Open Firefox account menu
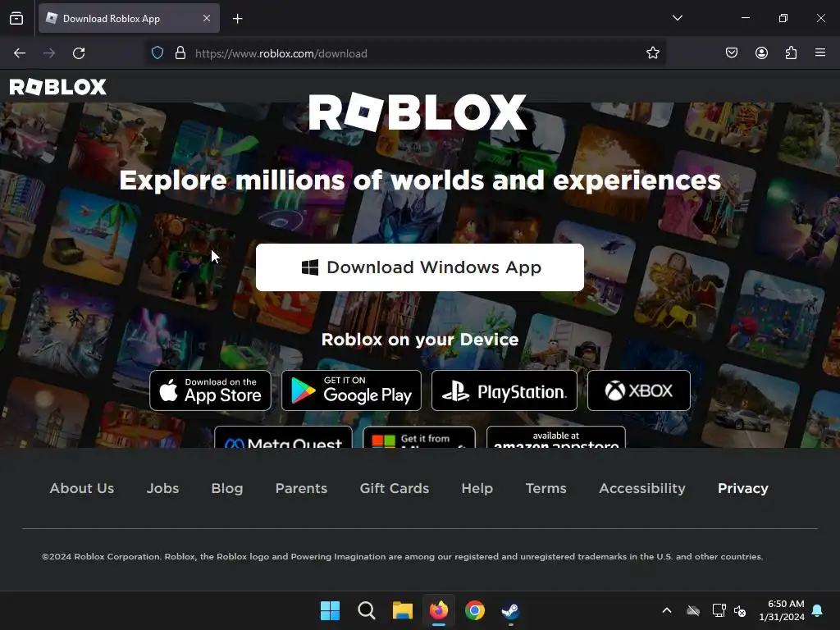This screenshot has height=630, width=840. tap(761, 52)
